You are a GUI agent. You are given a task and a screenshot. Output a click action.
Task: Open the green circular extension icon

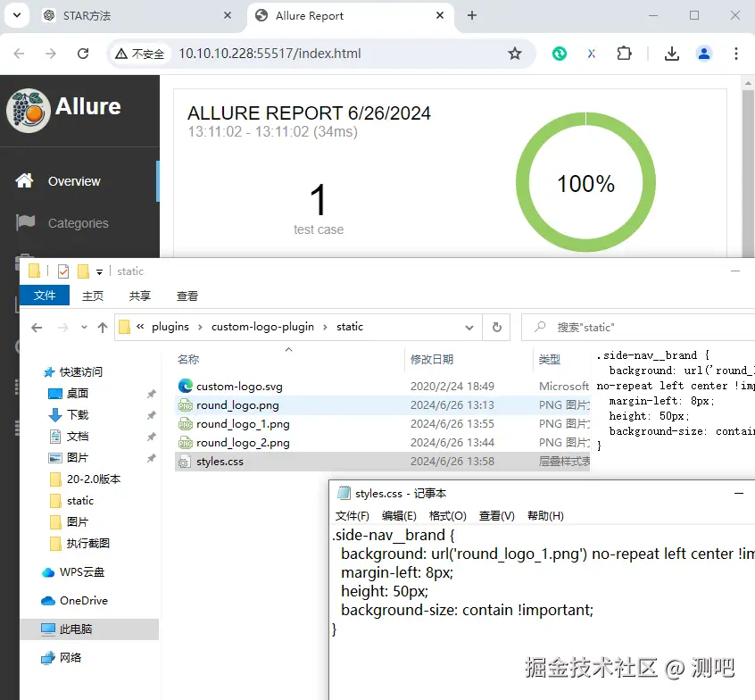coord(560,54)
